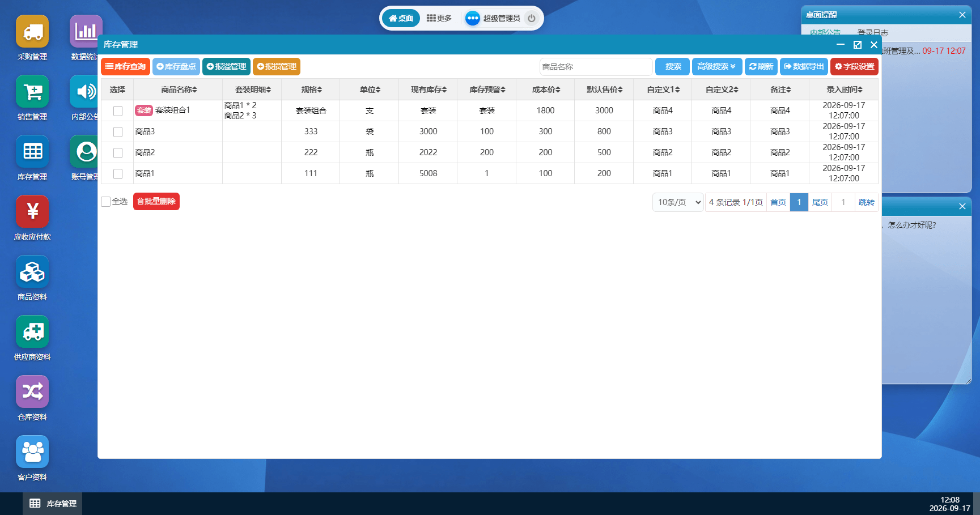Image resolution: width=980 pixels, height=515 pixels.
Task: Open the 商品资料 cubes icon
Action: pyautogui.click(x=32, y=272)
